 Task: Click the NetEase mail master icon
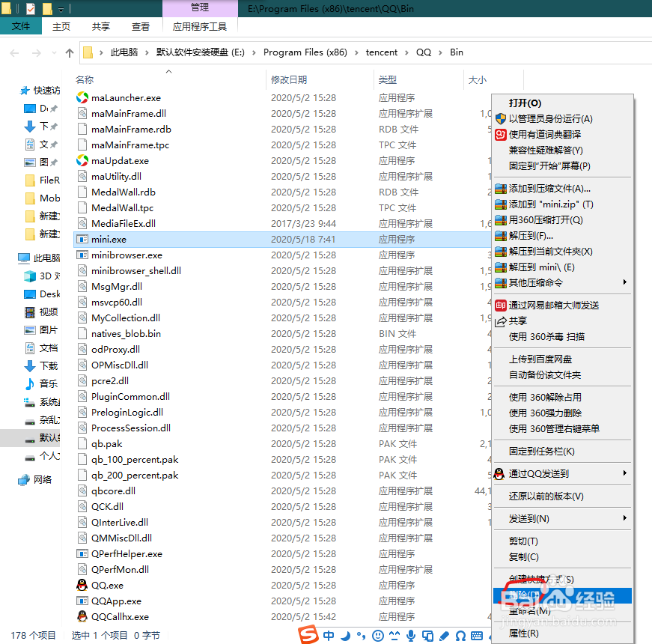501,305
